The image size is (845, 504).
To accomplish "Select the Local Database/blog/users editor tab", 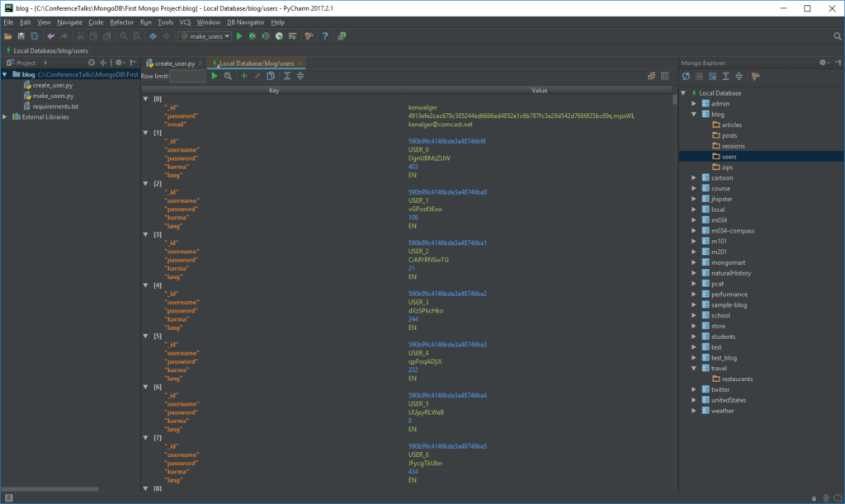I will tap(257, 63).
